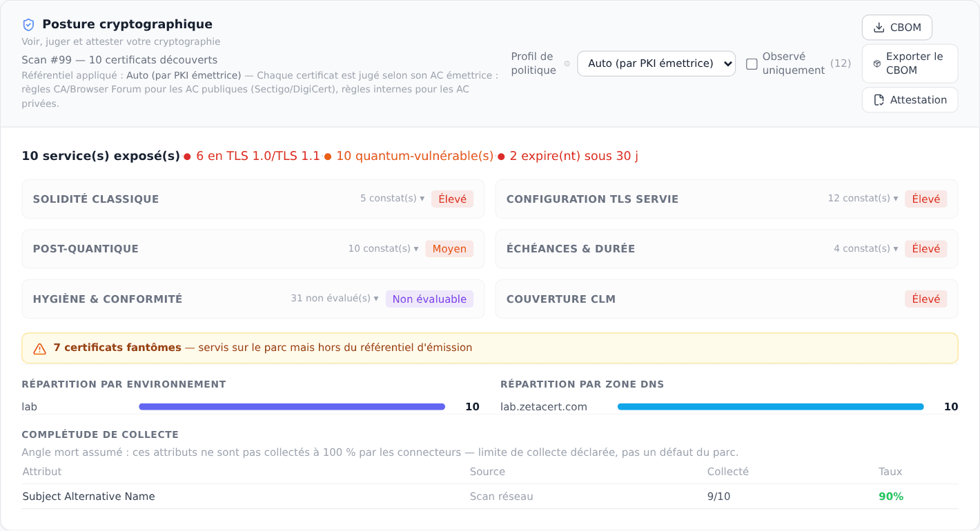Click the cube icon in Exporter le CBOM

pyautogui.click(x=877, y=63)
